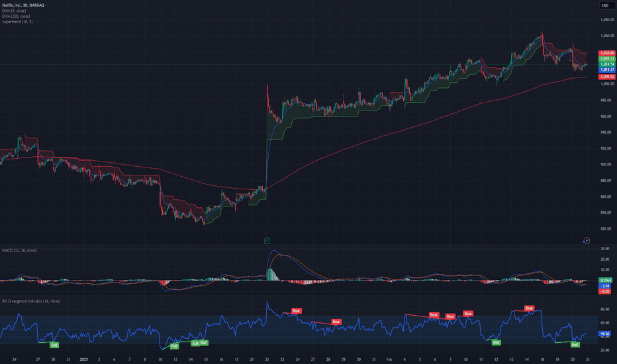Select the EMA (200, close) indicator legend
Screen dimensions: 617x364
tap(16, 16)
